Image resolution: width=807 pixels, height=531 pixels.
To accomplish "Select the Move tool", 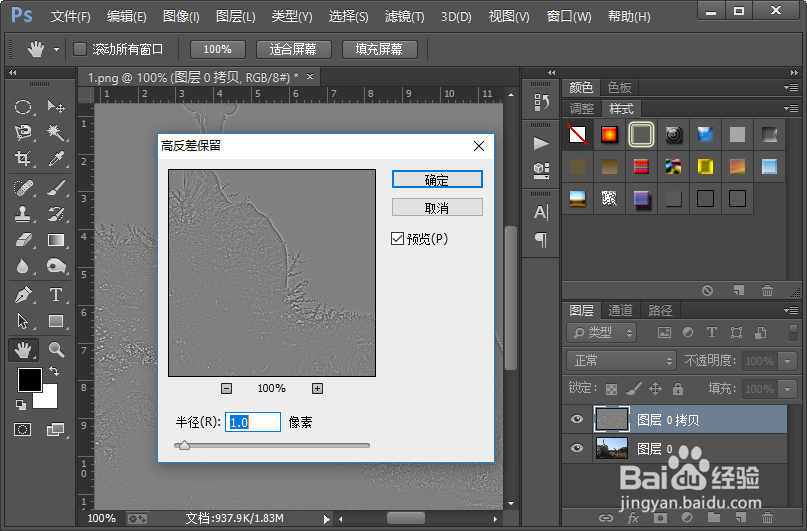I will click(x=56, y=107).
